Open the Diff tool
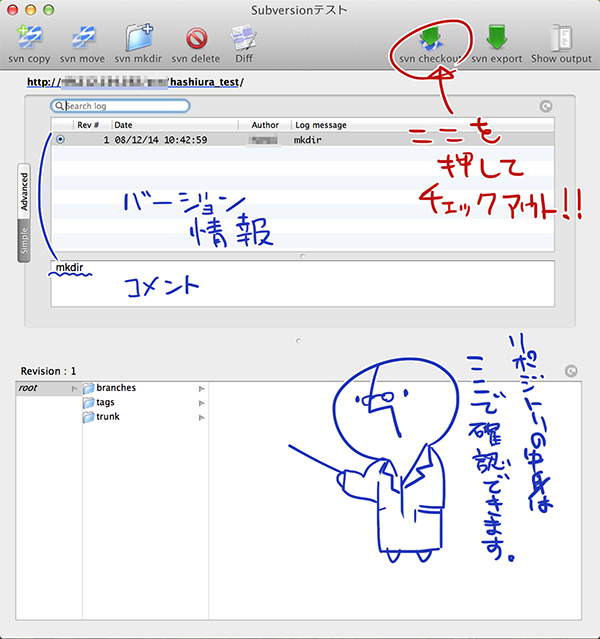The image size is (600, 639). (x=243, y=38)
